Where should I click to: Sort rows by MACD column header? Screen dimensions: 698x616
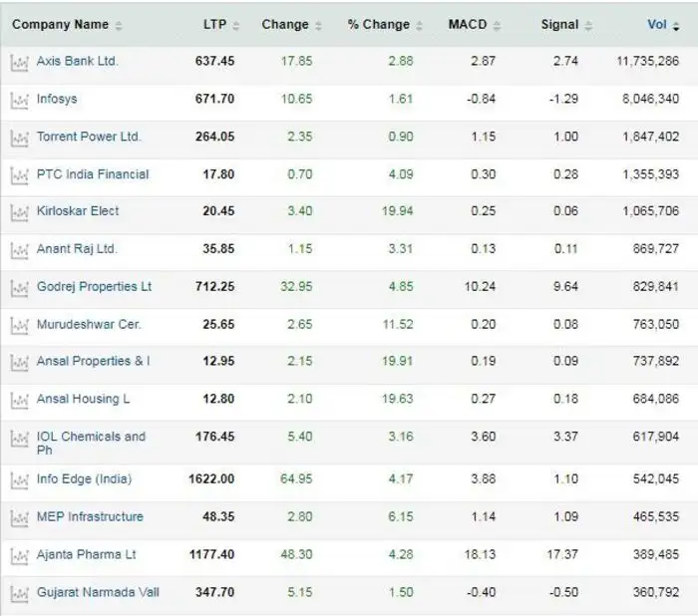pyautogui.click(x=474, y=25)
